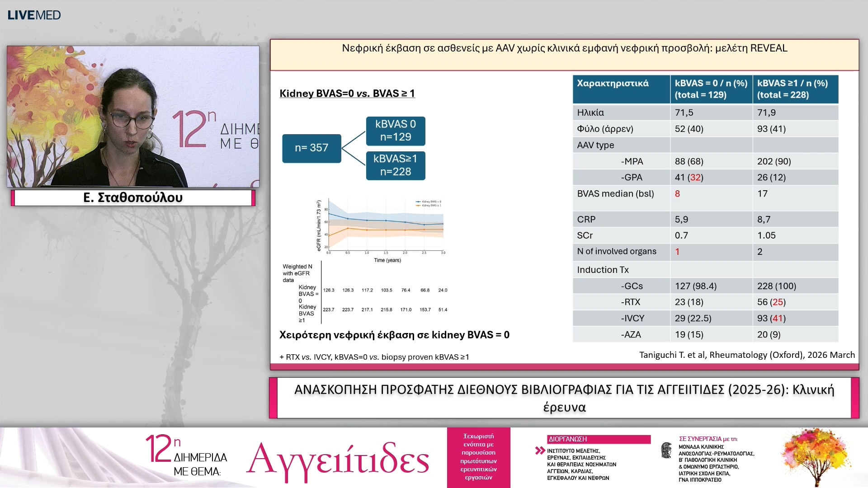Click the ΣΕ ΣΥΝΕΡΓΑΣΙΑ με τη heading
Screen dimensions: 868x488
(x=708, y=439)
